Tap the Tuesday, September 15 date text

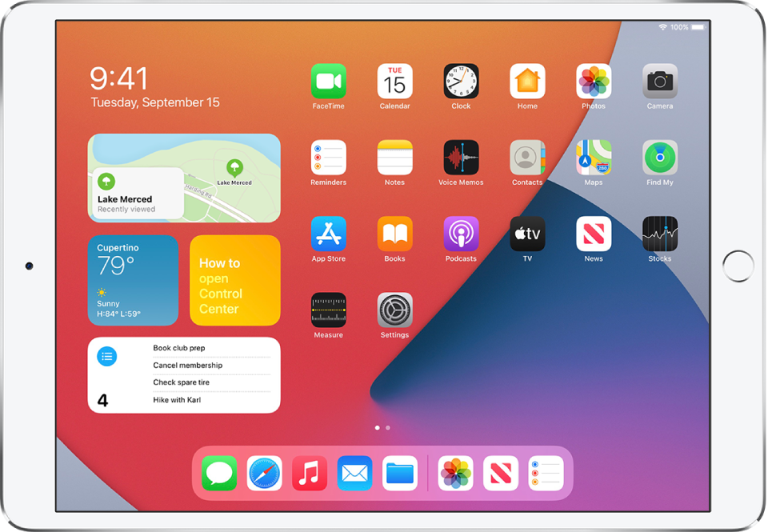[x=155, y=102]
